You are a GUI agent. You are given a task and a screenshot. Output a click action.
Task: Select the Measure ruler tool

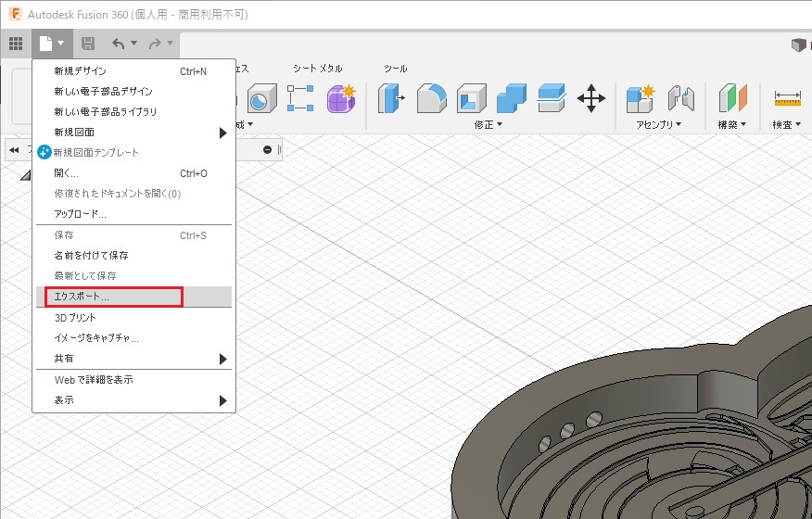(787, 98)
